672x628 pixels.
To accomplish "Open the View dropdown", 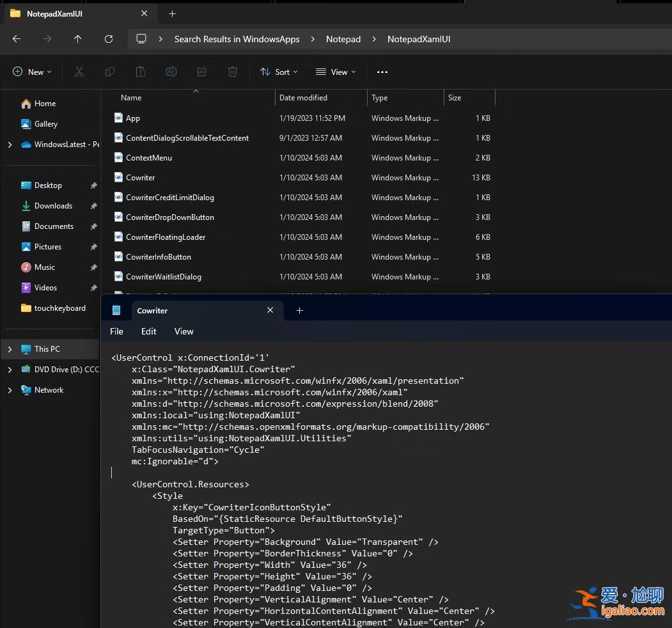I will [335, 72].
